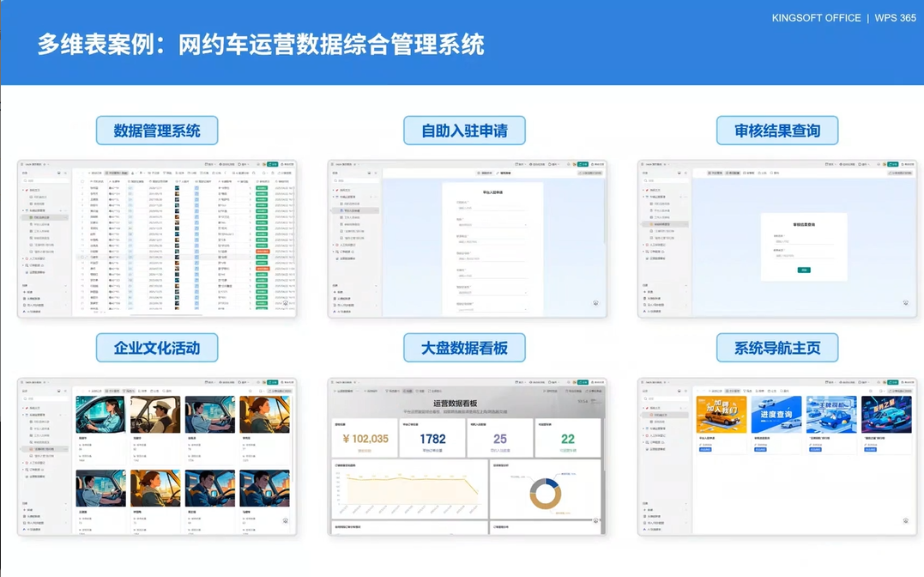Viewport: 924px width, 577px height.
Task: Select the 企业文化活动 heading label
Action: click(157, 348)
